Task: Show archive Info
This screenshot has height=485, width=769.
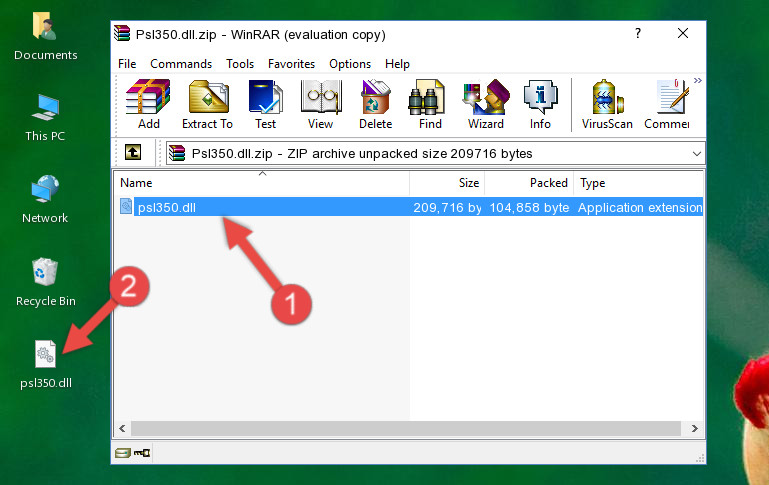Action: (x=540, y=104)
